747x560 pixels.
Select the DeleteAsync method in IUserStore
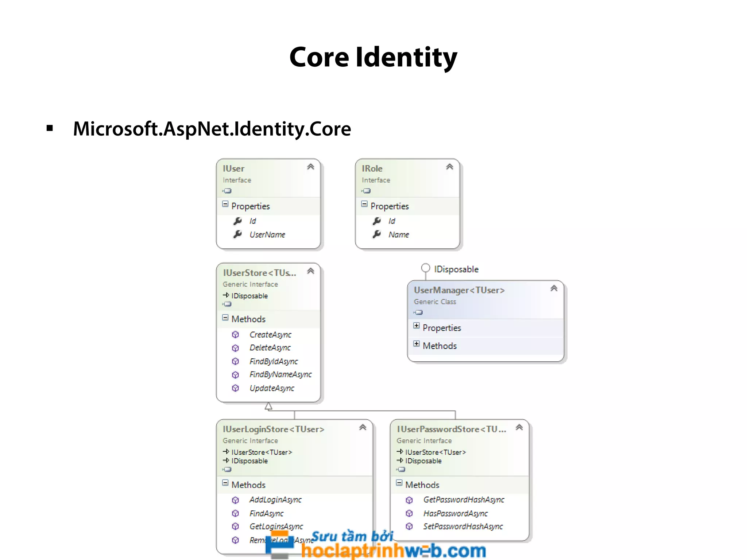click(x=270, y=348)
